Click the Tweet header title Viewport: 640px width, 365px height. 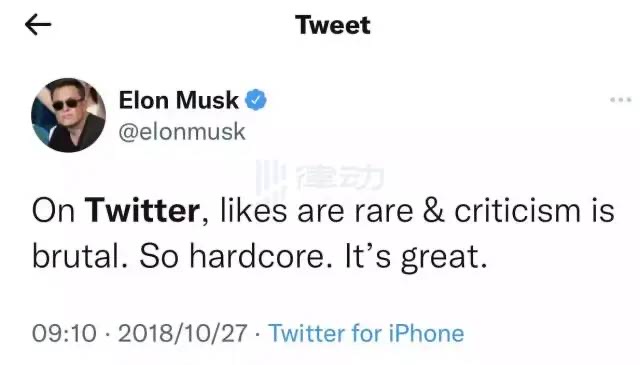point(333,25)
